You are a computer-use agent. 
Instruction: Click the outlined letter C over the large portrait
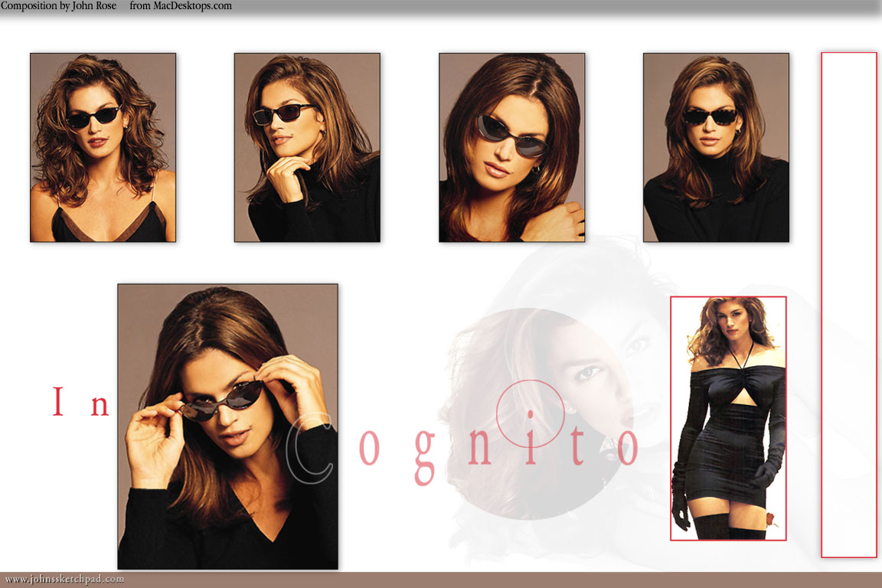(x=309, y=449)
